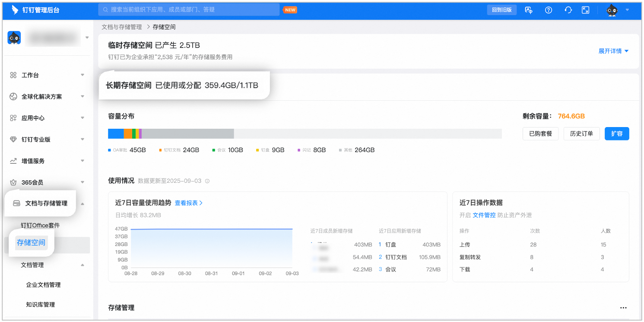Click the 其他 264GB legend entry
The image size is (644, 322).
(357, 150)
